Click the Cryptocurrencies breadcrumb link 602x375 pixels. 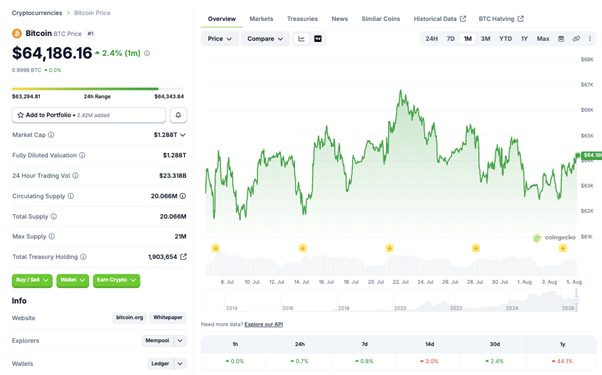point(37,13)
